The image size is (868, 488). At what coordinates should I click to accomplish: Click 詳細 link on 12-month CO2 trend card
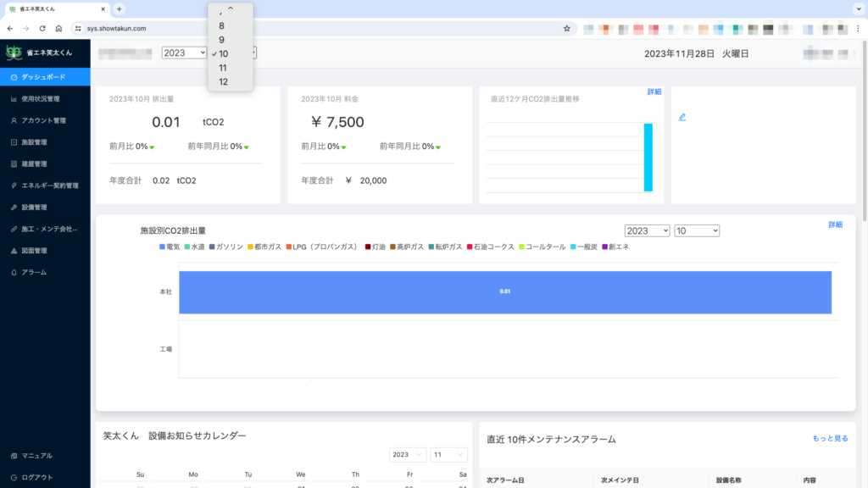pos(654,91)
